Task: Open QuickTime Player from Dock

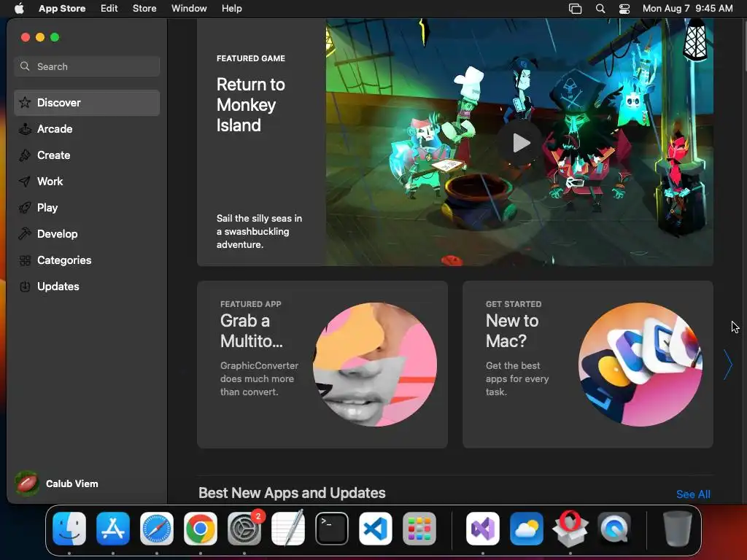Action: 614,529
